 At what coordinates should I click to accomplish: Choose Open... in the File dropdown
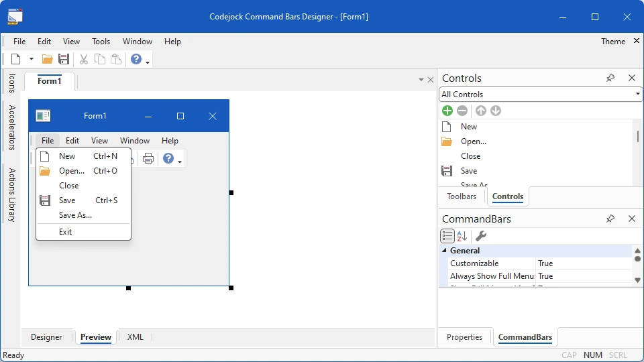pos(83,171)
